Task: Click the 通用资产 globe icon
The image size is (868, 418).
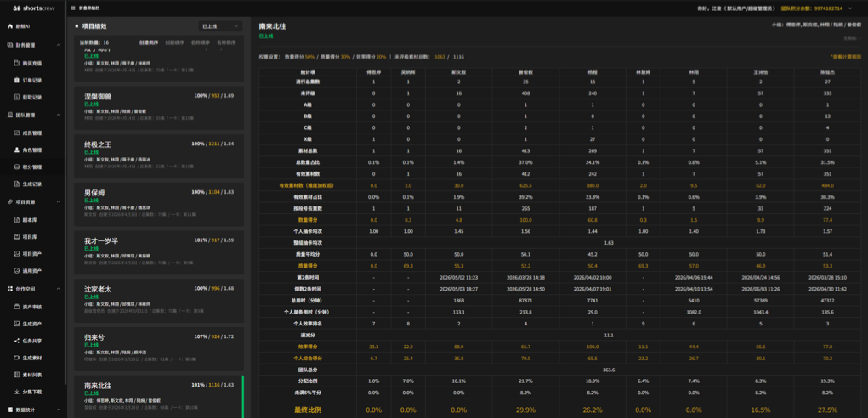Action: [x=17, y=271]
